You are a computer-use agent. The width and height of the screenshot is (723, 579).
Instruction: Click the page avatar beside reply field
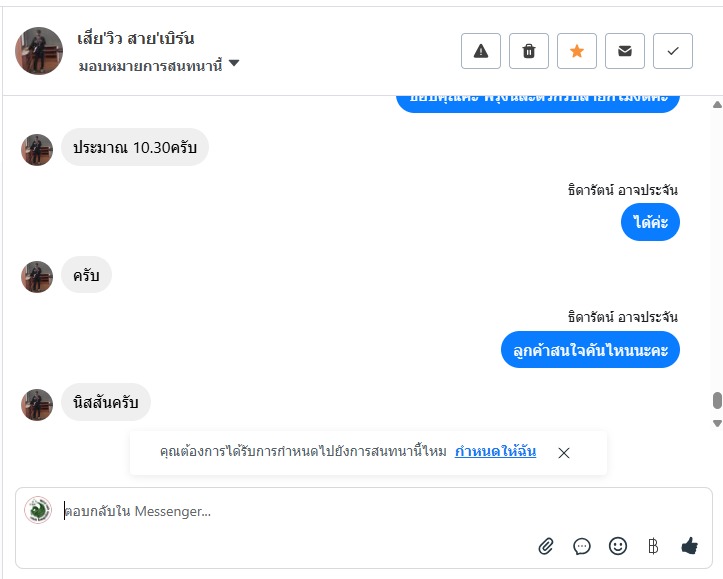pyautogui.click(x=38, y=510)
